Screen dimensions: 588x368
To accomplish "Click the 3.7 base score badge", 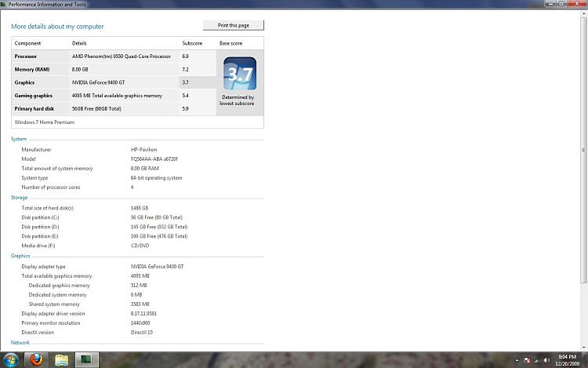I will [x=240, y=74].
